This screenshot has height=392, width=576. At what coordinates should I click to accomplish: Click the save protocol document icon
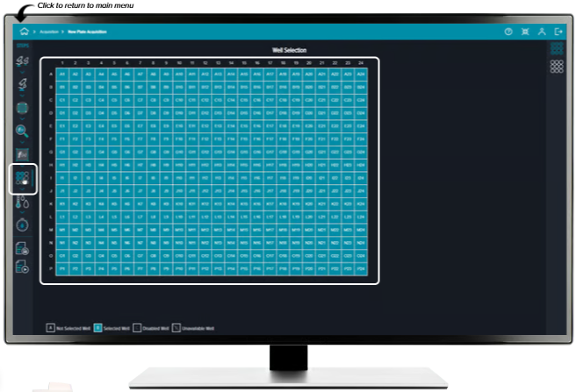23,248
